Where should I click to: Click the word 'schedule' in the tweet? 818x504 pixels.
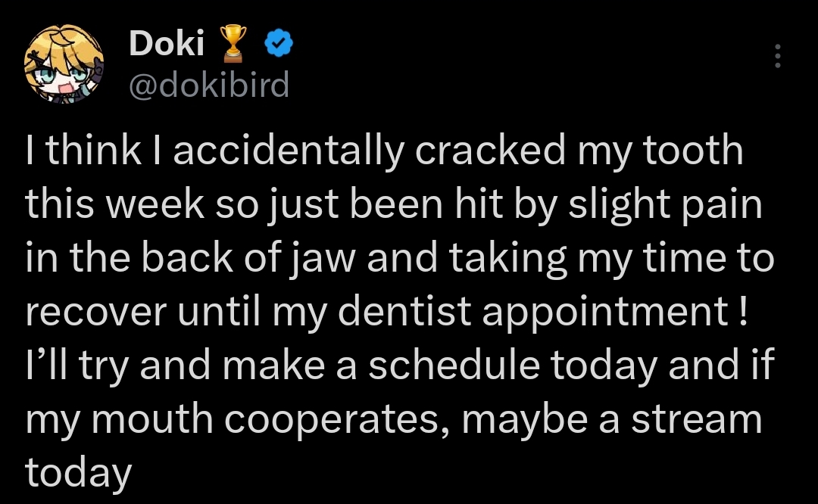pos(454,364)
